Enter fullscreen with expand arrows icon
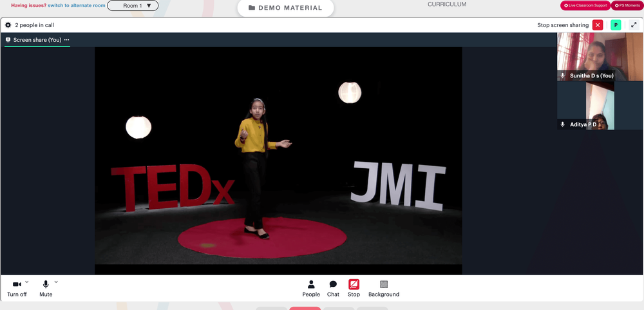The width and height of the screenshot is (644, 310). pyautogui.click(x=634, y=25)
